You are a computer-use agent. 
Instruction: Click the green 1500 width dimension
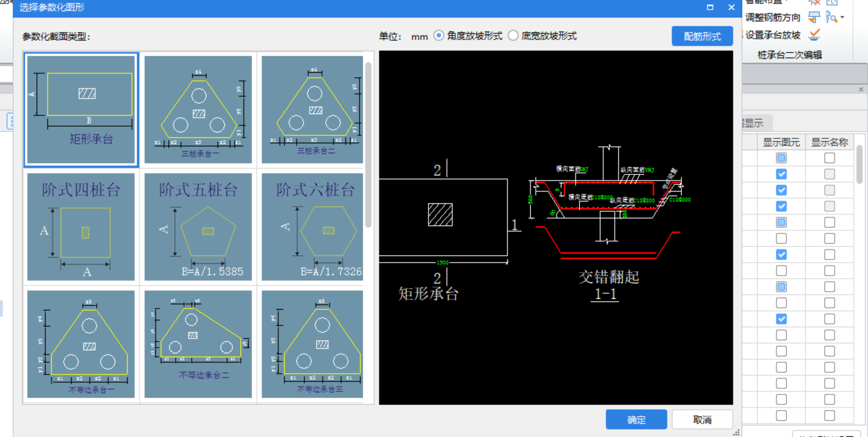click(442, 262)
